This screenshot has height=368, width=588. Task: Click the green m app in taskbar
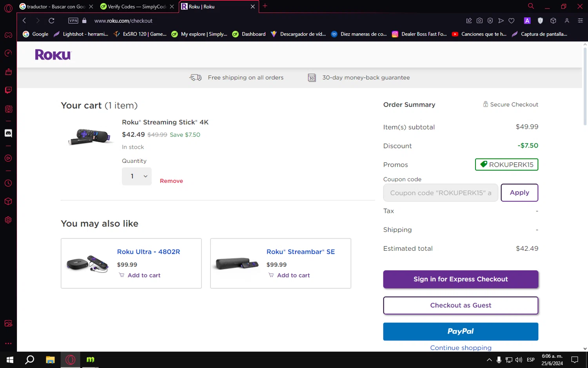pos(91,360)
